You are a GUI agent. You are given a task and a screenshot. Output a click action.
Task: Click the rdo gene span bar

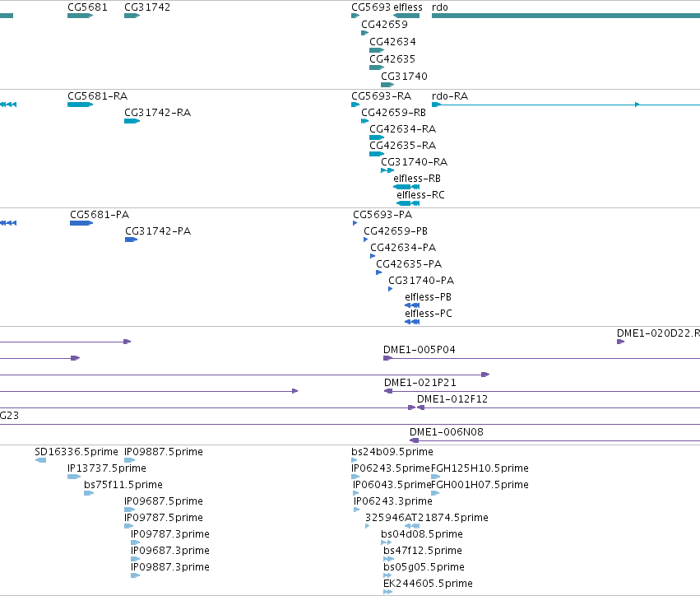566,16
